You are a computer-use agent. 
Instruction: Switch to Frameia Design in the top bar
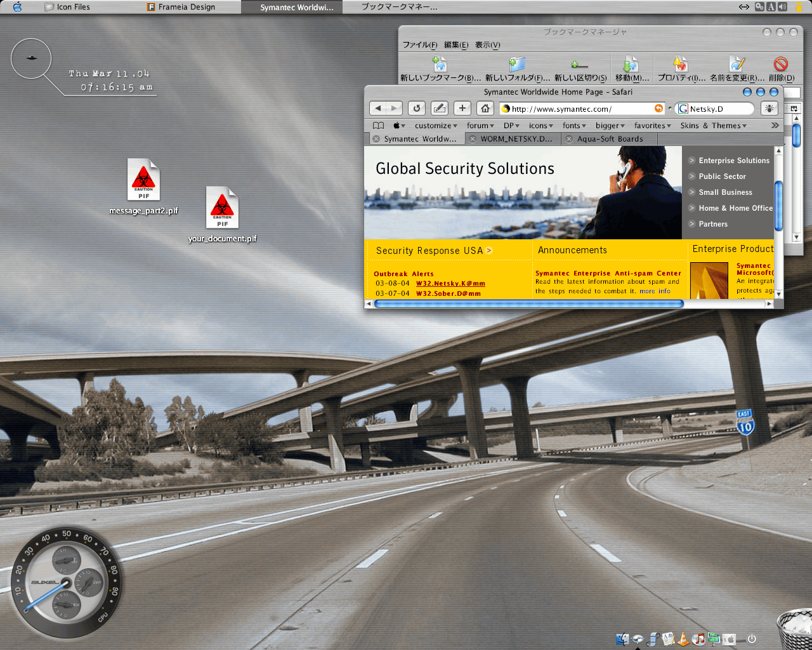click(181, 7)
